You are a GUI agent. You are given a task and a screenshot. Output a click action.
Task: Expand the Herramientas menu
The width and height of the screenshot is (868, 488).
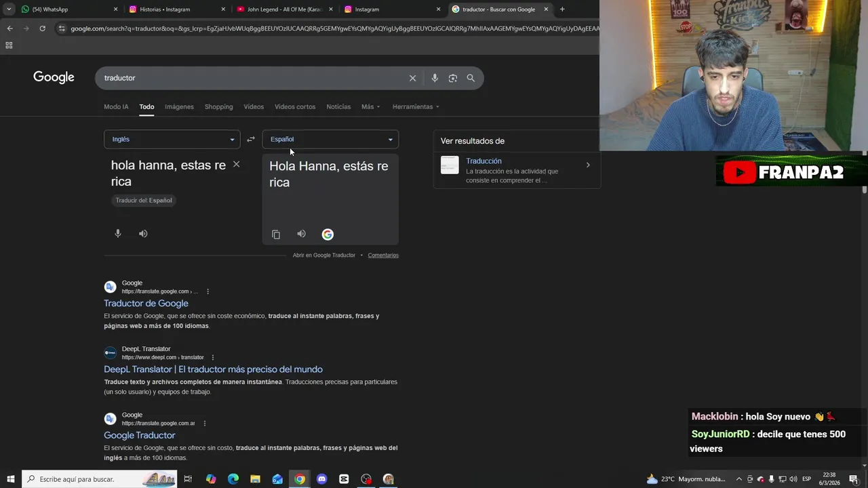click(416, 106)
